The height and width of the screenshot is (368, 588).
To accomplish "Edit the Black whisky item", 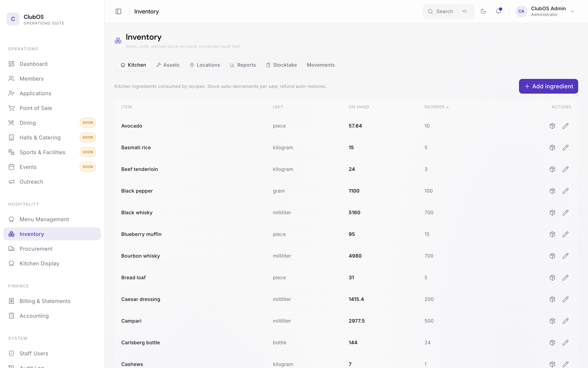I will 565,212.
